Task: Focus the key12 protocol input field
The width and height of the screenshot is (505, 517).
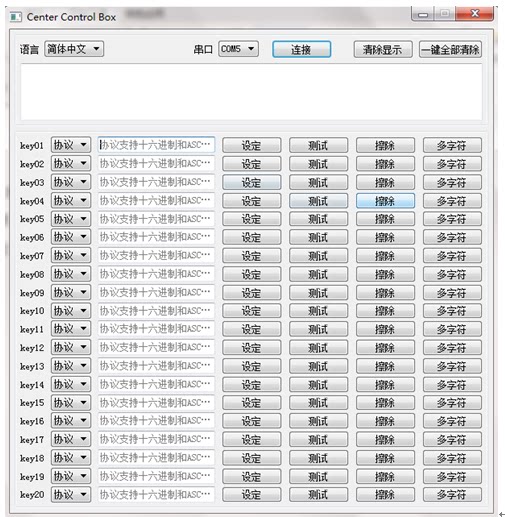Action: coord(156,347)
